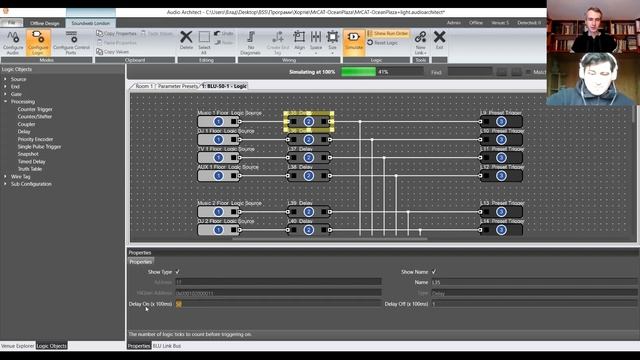Toggle Show Run Order option

coord(388,33)
